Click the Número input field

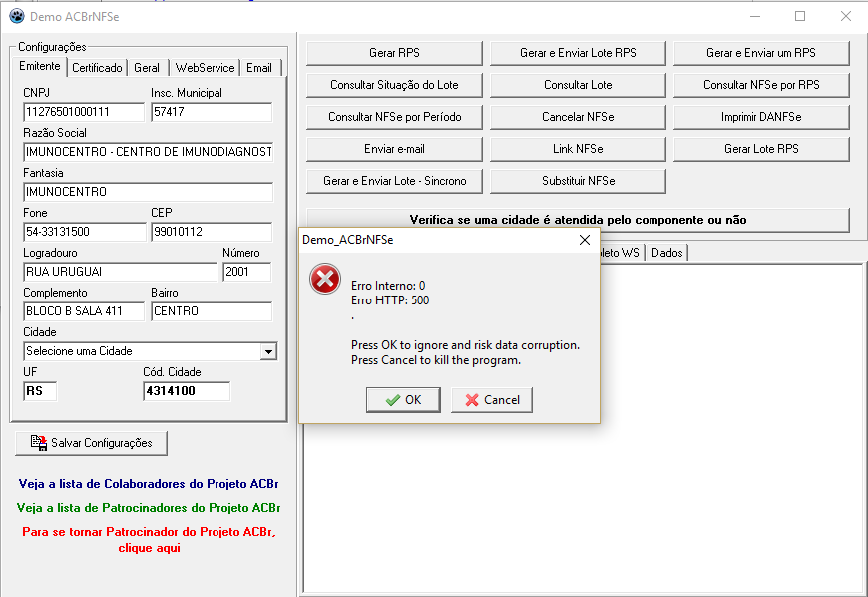(x=246, y=272)
